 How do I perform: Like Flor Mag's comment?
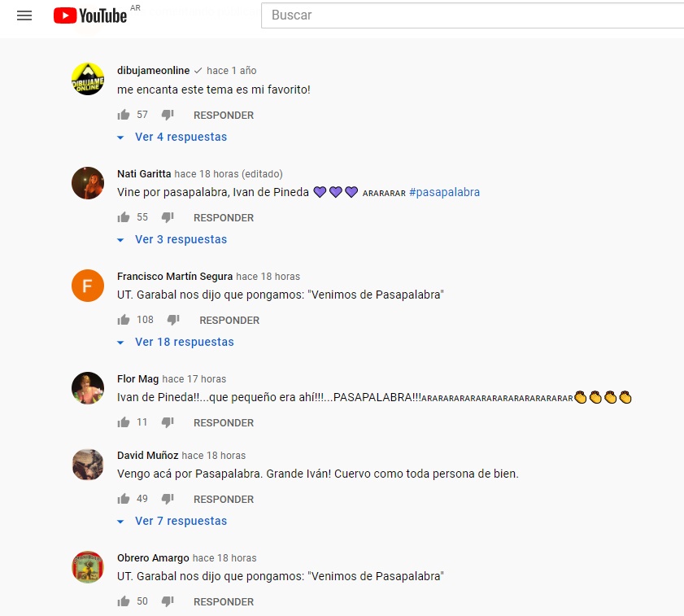124,422
